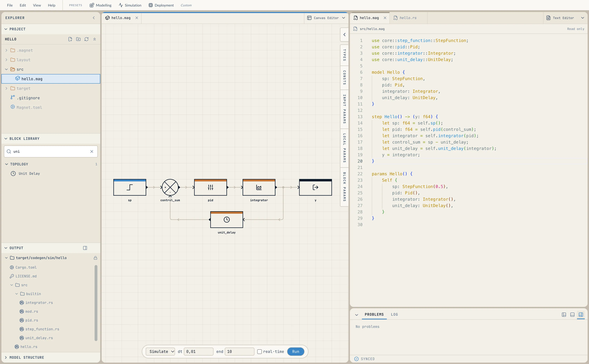Switch to the left panel layout icon
Screen dimensions: 589x364
point(564,315)
